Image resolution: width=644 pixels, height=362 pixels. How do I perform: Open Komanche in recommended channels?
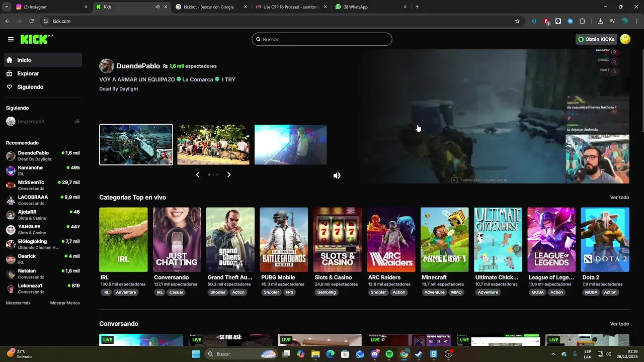[43, 170]
